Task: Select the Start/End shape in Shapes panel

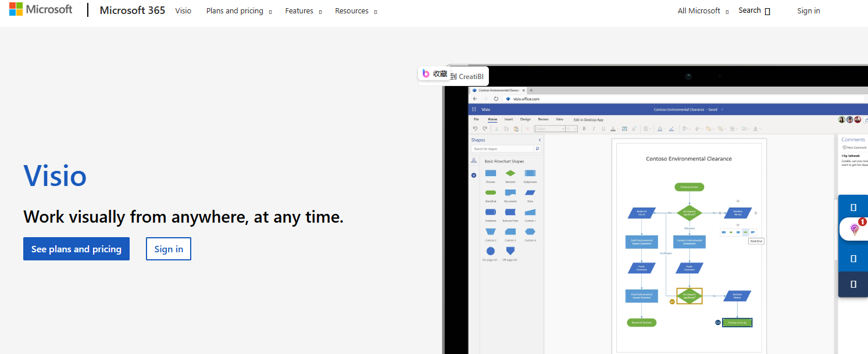Action: point(491,192)
